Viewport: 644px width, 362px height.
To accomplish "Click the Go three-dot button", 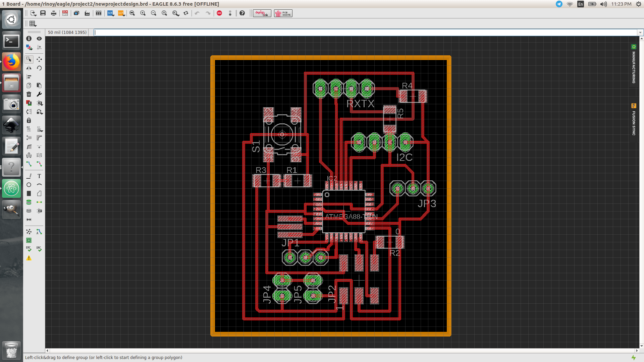I will [230, 13].
